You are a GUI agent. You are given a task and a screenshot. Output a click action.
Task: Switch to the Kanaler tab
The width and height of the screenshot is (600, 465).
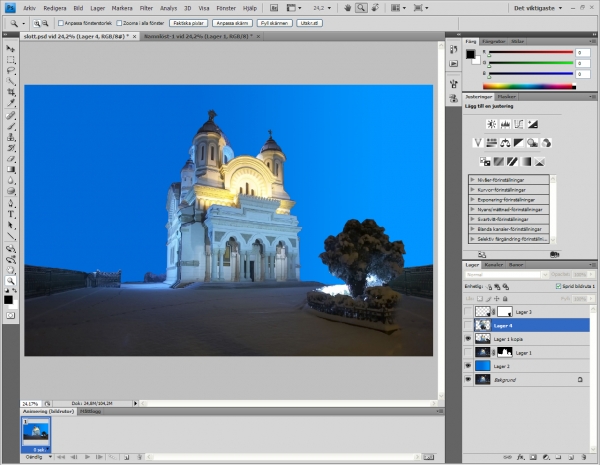(494, 264)
